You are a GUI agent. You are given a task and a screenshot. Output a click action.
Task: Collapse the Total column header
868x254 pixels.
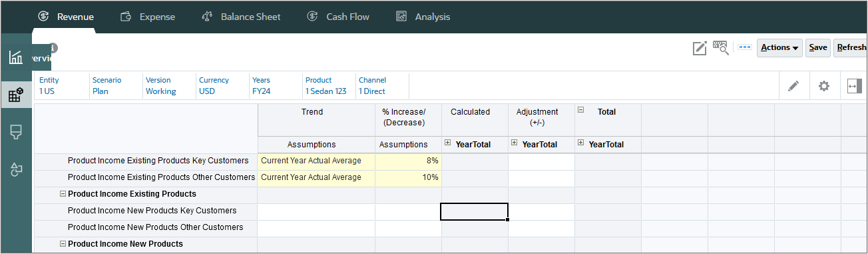click(x=581, y=111)
